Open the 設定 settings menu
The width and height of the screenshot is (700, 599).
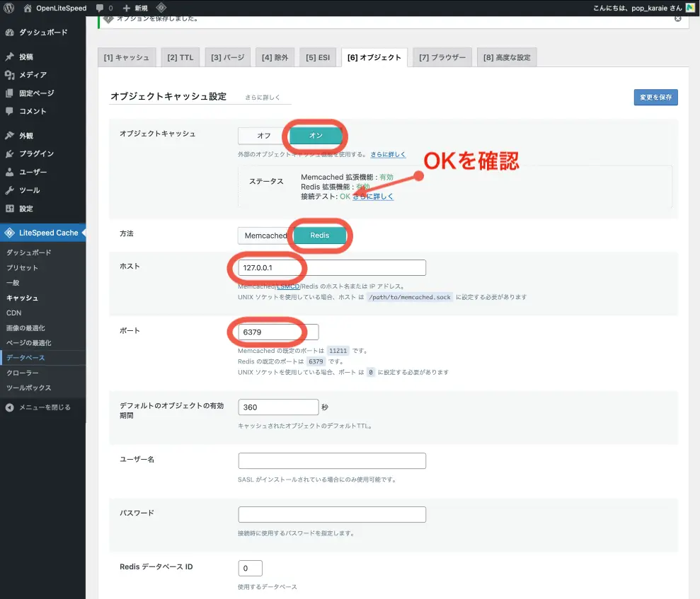click(43, 209)
